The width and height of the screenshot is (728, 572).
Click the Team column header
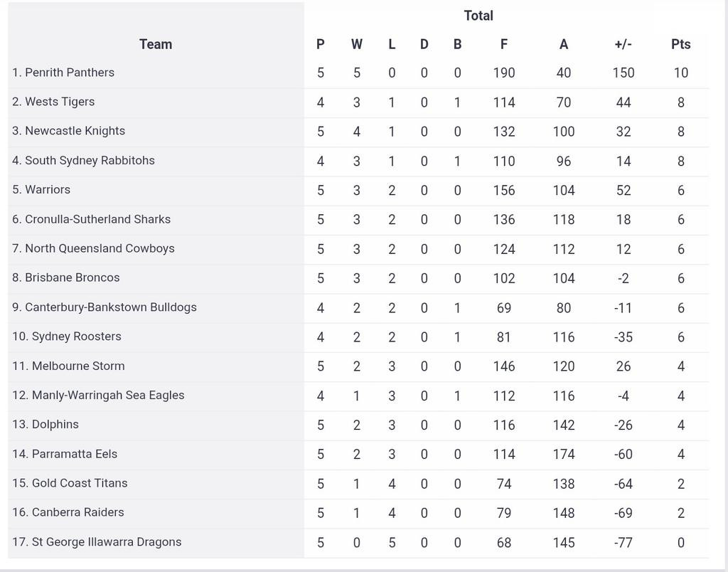(x=156, y=44)
